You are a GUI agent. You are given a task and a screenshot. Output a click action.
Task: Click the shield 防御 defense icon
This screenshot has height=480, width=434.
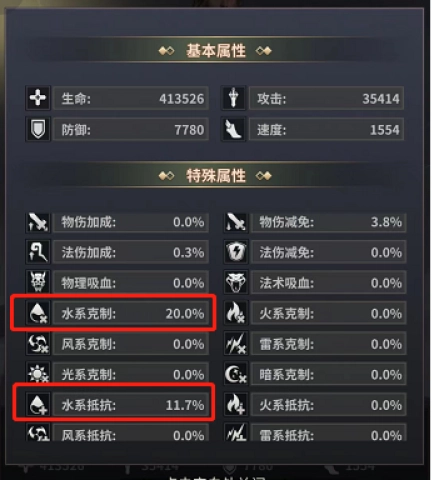coord(38,129)
